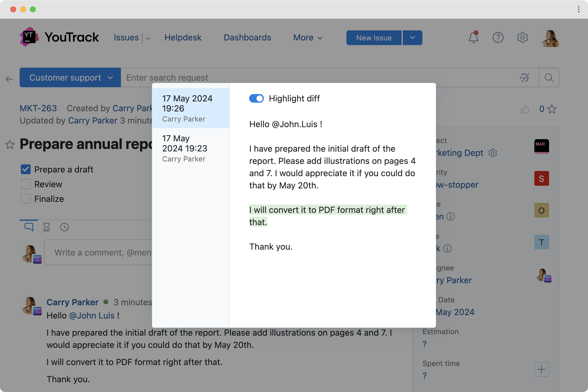Star the issue next to the vote count
This screenshot has height=392, width=588.
point(552,109)
